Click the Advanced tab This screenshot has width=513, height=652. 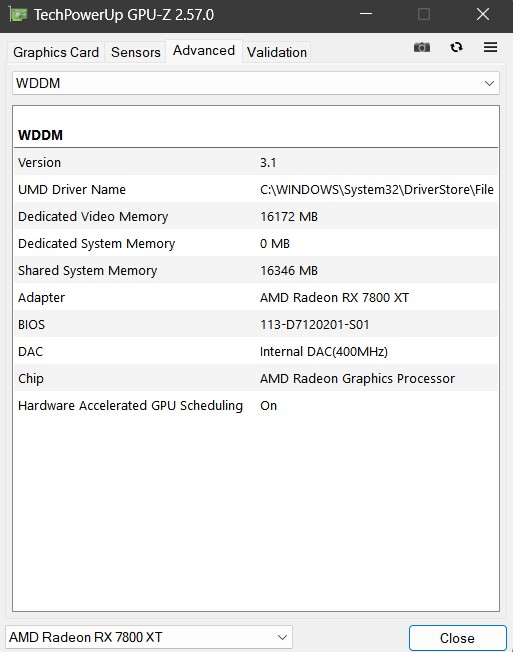point(204,51)
